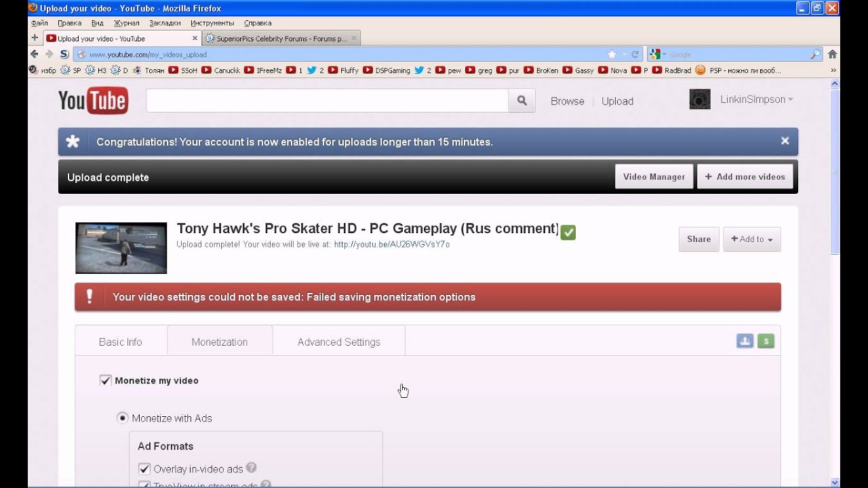Open the youtu.be video link
Screen dimensions: 868x488
[x=392, y=244]
